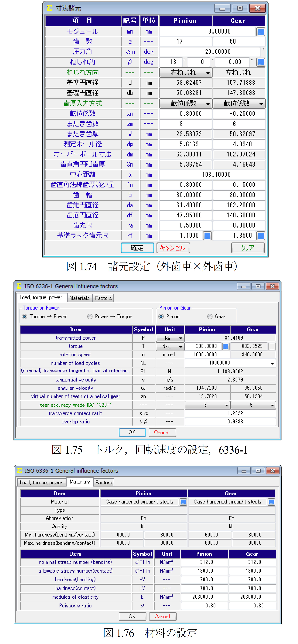
Task: Open Factors tab in the materials window
Action: (x=104, y=482)
